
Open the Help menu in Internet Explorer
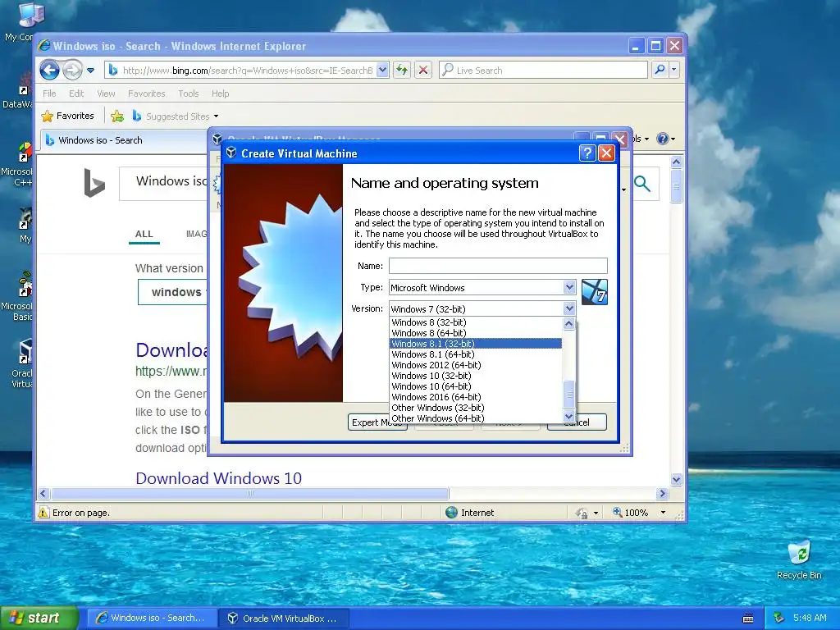[x=220, y=94]
